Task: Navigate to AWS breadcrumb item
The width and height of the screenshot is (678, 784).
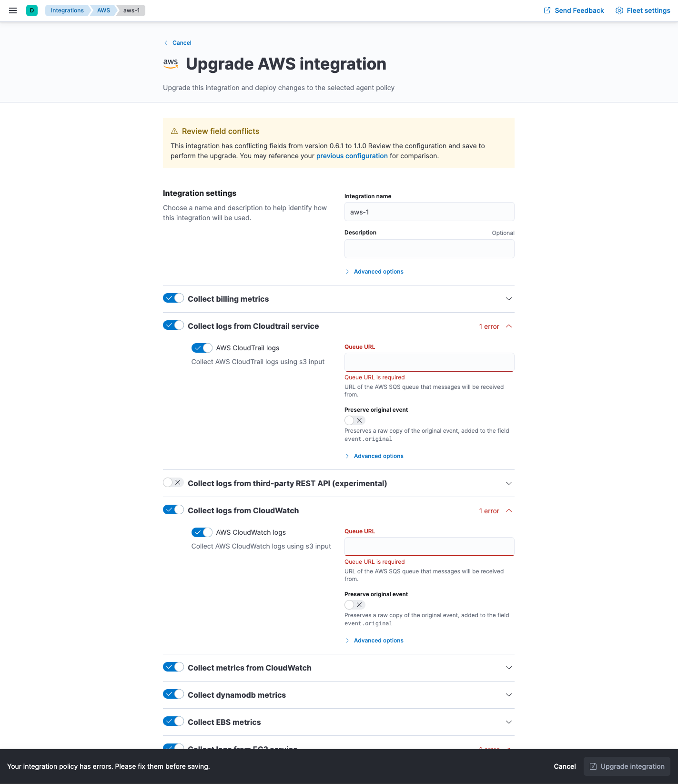Action: 103,10
